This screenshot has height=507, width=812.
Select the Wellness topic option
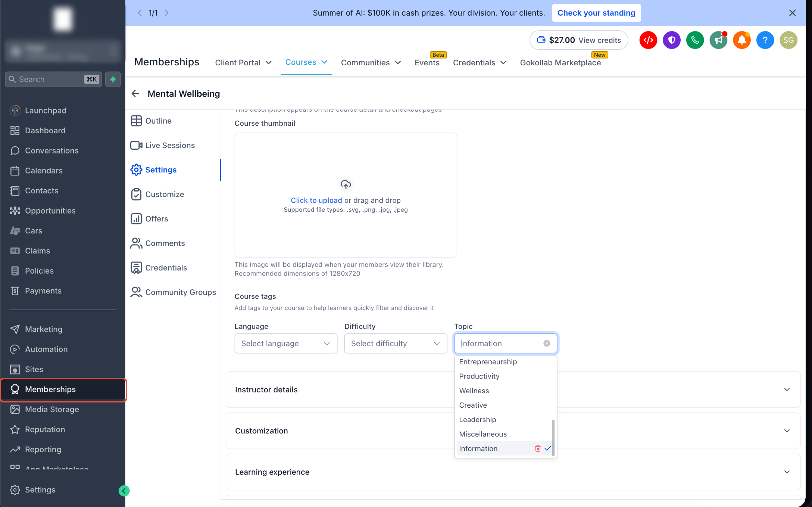(504, 391)
